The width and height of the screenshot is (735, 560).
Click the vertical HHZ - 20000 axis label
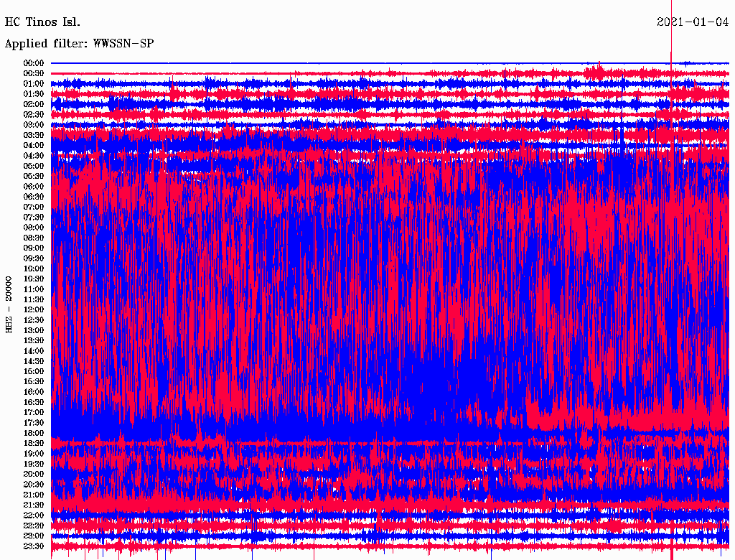(x=9, y=304)
